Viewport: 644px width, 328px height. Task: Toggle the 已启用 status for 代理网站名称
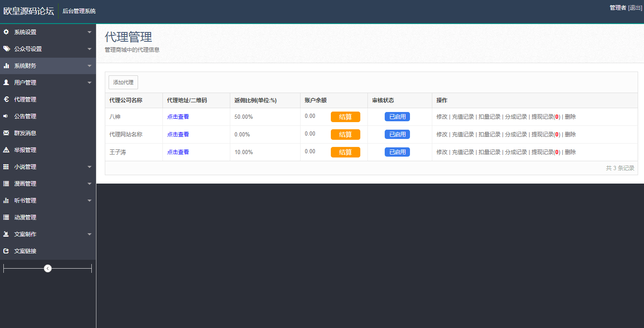[x=397, y=134]
